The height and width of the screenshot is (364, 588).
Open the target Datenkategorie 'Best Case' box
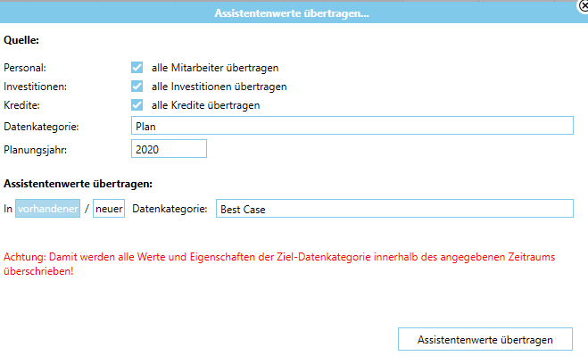394,209
